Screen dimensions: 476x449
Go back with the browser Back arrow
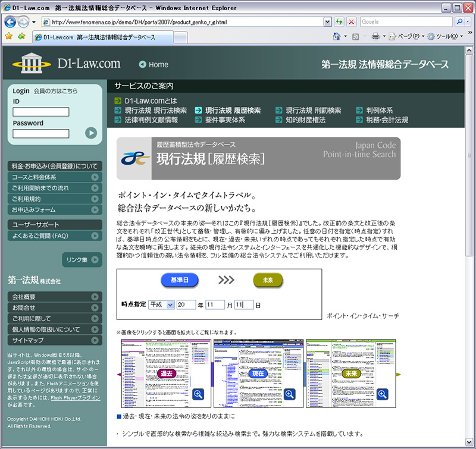tap(10, 22)
